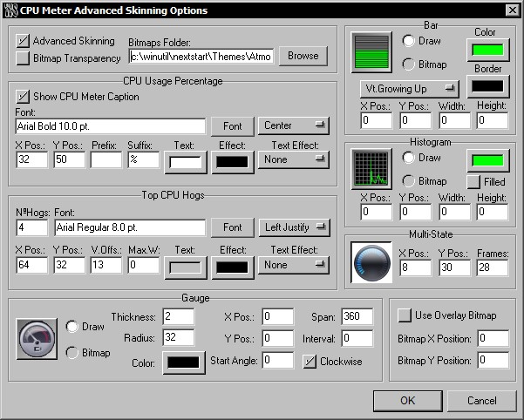Pick Top CPU Hogs gray Text swatch
524x420 pixels.
click(186, 268)
